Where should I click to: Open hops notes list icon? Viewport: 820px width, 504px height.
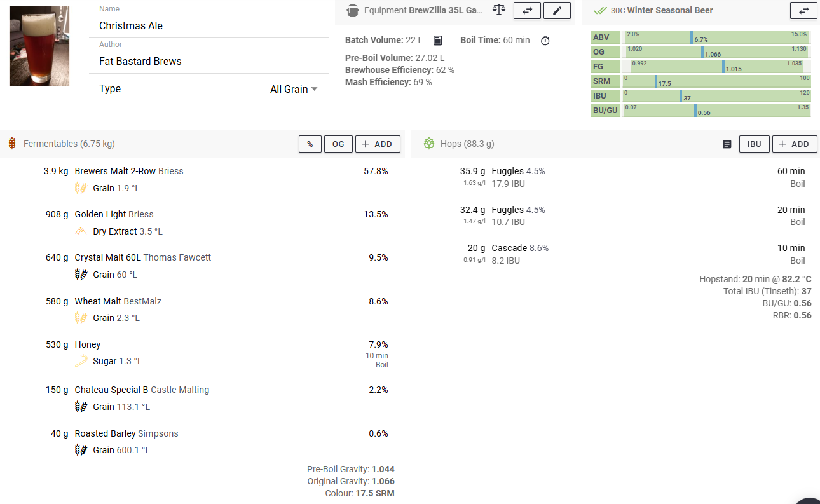[x=727, y=144]
